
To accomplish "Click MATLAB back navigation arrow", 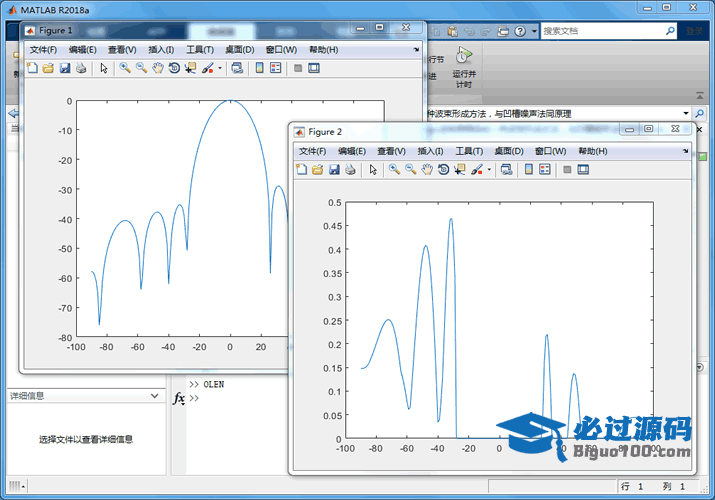I will tap(13, 113).
